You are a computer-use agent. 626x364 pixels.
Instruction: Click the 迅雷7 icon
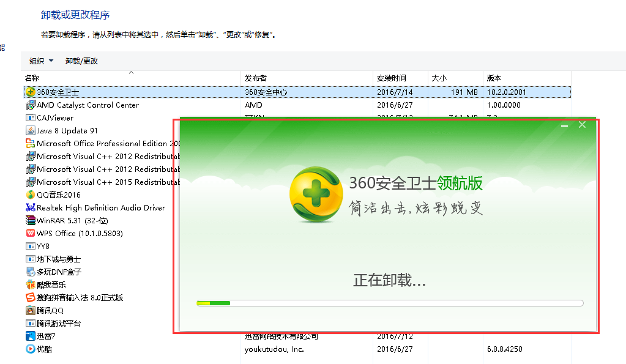[31, 336]
